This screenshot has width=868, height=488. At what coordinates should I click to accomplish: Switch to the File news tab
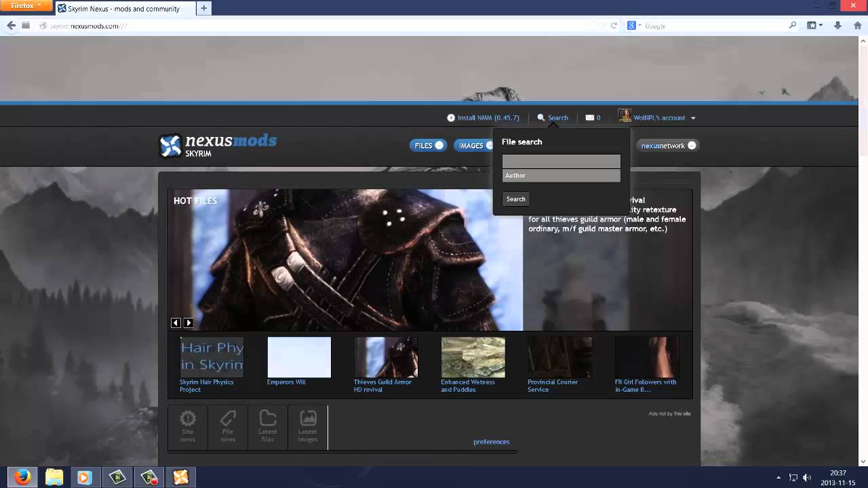click(228, 427)
